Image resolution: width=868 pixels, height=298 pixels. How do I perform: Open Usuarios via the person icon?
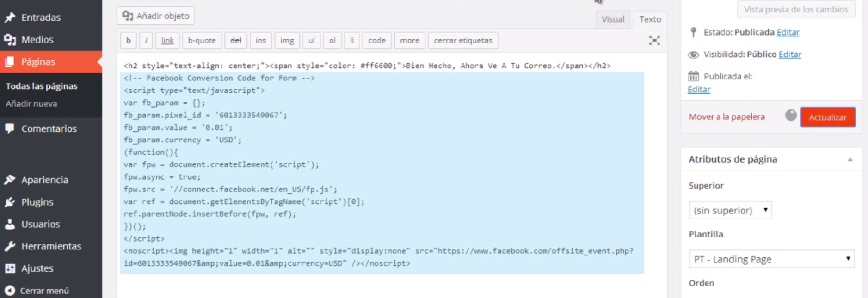click(x=10, y=224)
